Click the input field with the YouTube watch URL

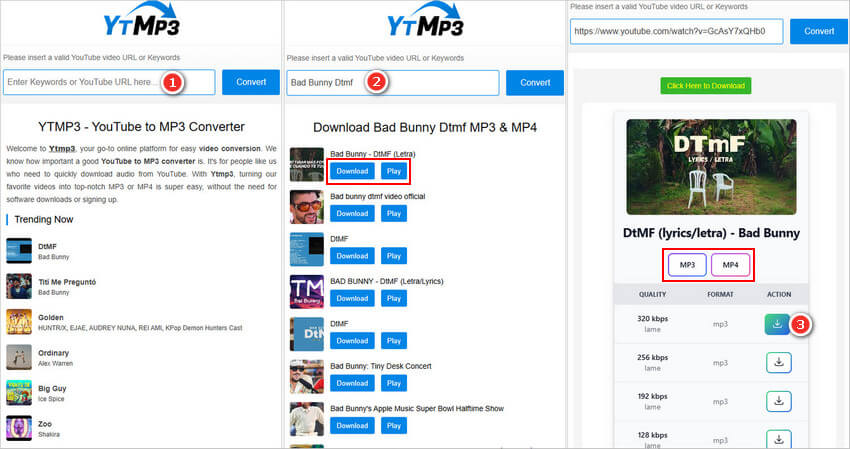coord(676,31)
